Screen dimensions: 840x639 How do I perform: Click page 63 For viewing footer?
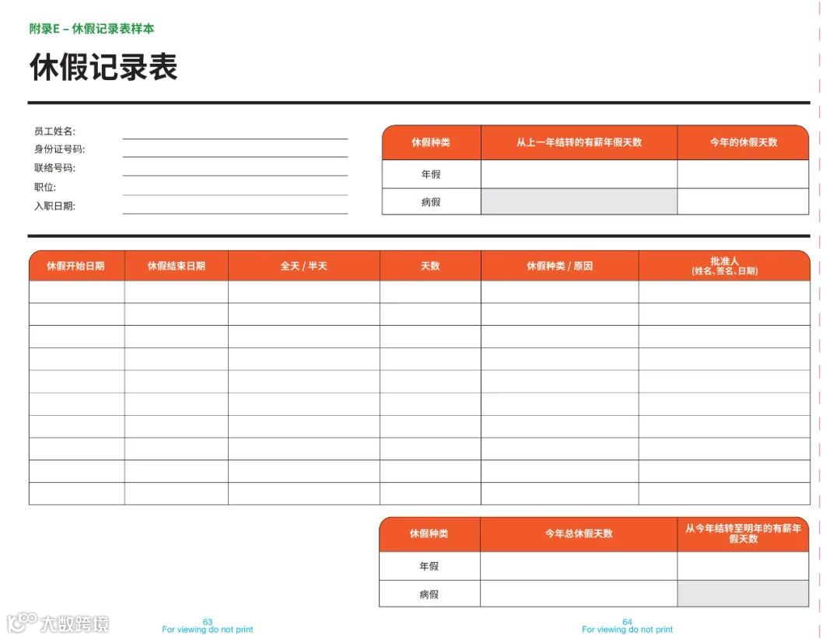[208, 626]
